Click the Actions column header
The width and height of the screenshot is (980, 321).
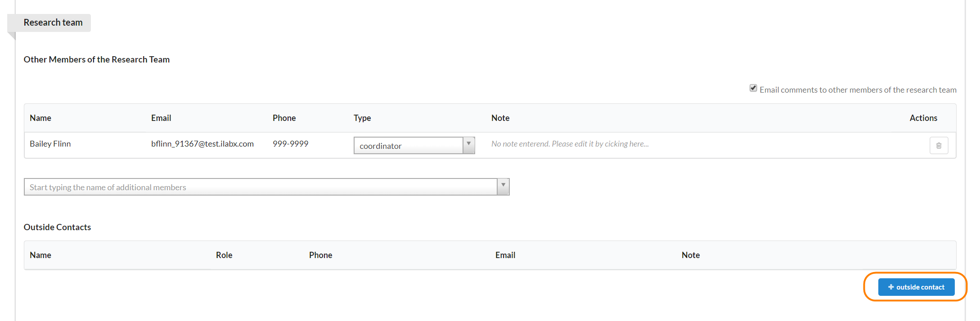point(923,118)
